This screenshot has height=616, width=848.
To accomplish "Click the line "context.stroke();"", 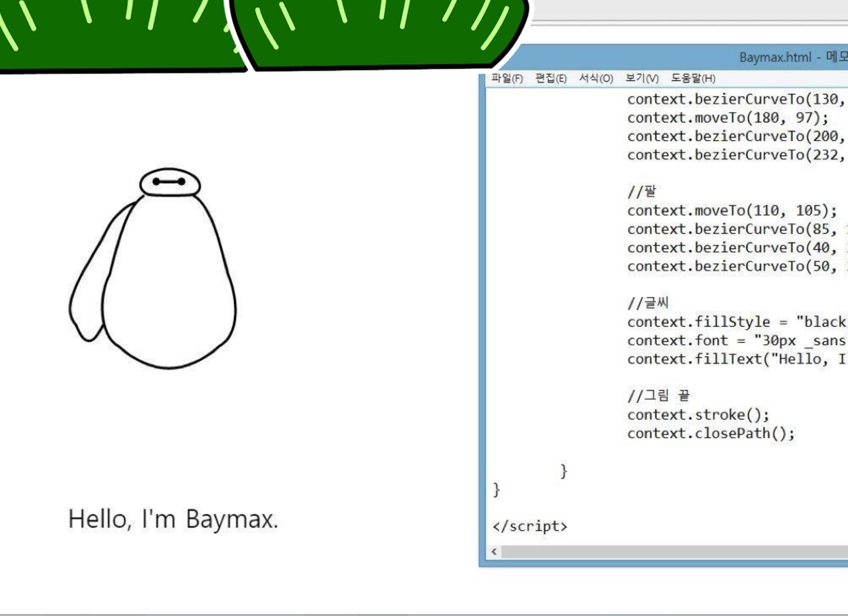I will click(698, 415).
